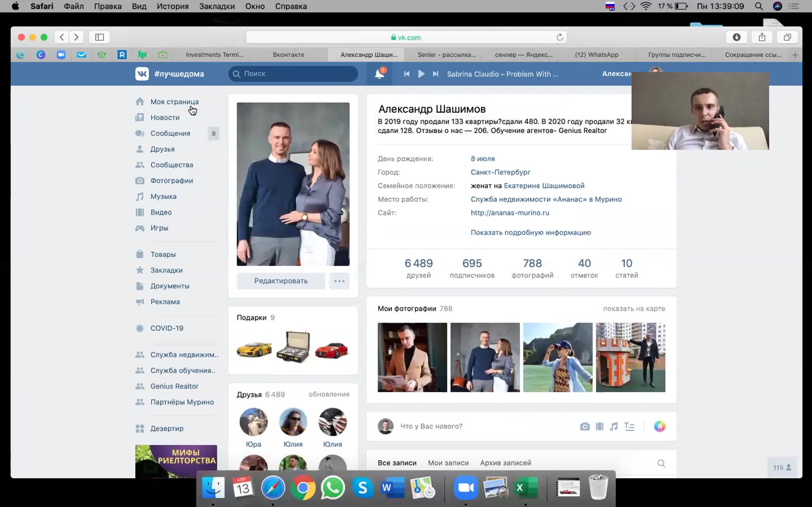This screenshot has height=507, width=812.
Task: Attach a photo using camera icon
Action: tap(584, 426)
